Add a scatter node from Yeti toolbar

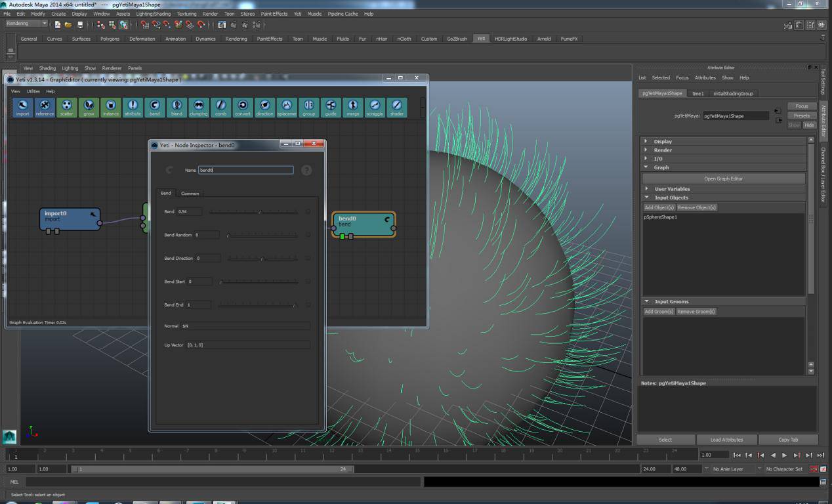coord(67,107)
